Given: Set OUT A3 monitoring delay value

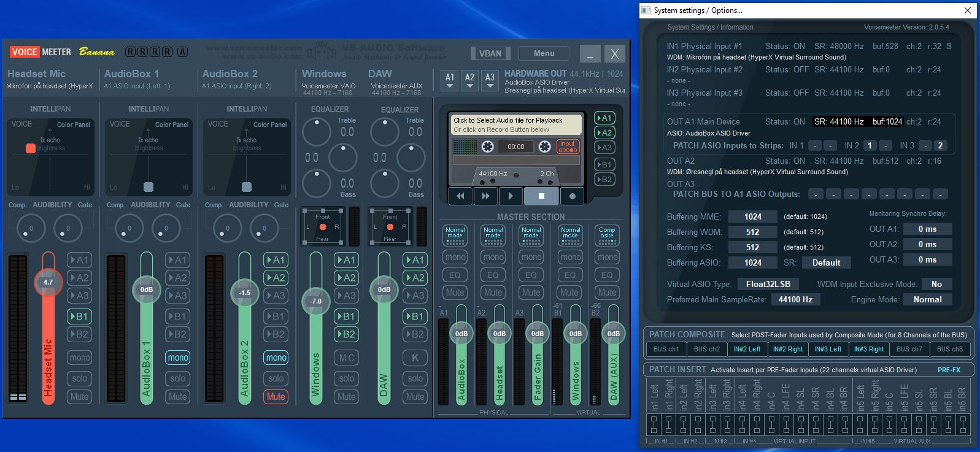Looking at the screenshot, I should (x=927, y=259).
